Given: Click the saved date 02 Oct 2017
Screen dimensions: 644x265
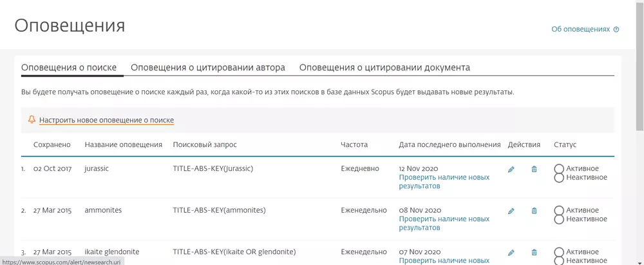Looking at the screenshot, I should click(x=52, y=168).
